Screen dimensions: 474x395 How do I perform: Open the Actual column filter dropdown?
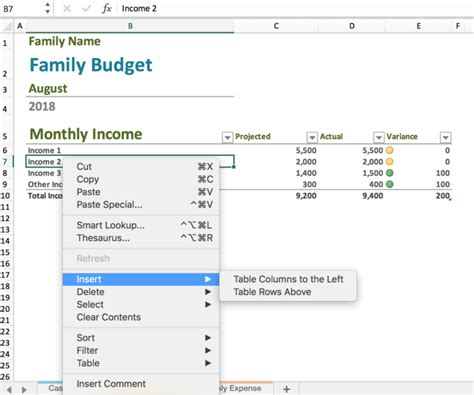coord(379,137)
